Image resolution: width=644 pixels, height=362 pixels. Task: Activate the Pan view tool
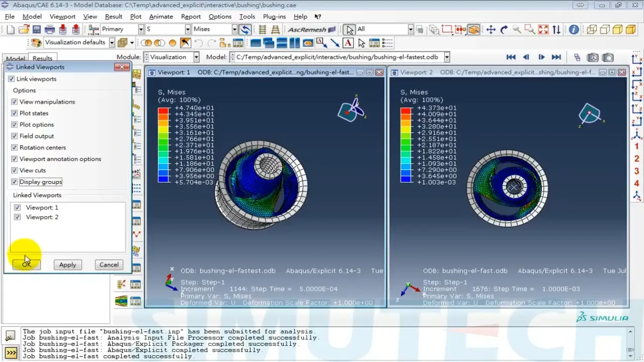[x=491, y=29]
